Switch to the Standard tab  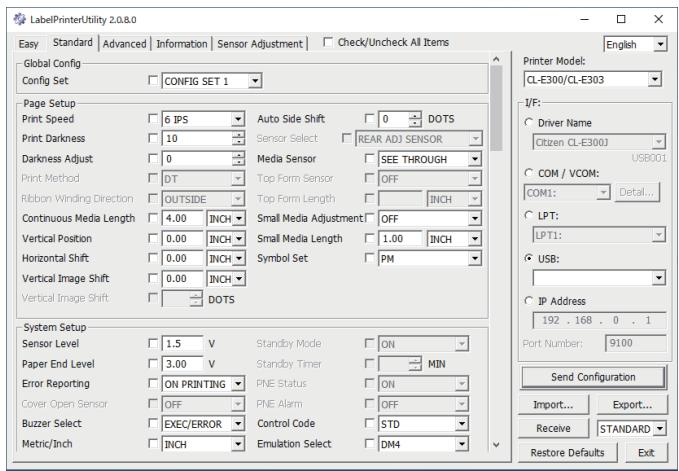pos(73,42)
